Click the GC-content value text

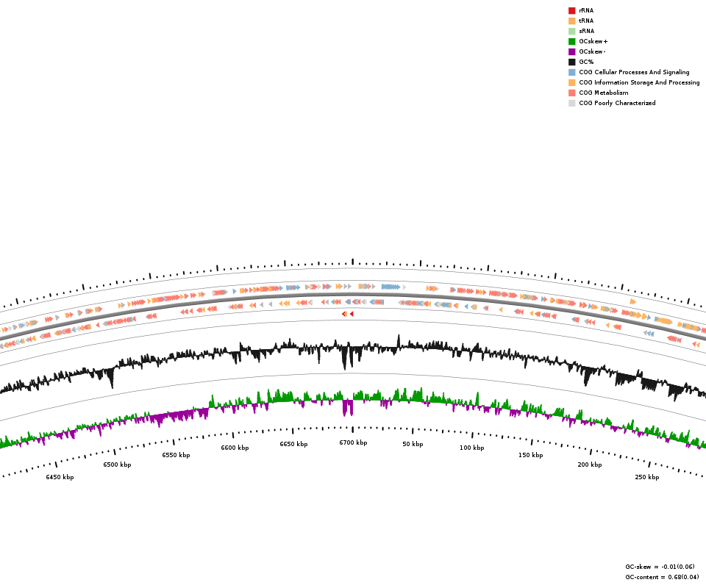662,577
